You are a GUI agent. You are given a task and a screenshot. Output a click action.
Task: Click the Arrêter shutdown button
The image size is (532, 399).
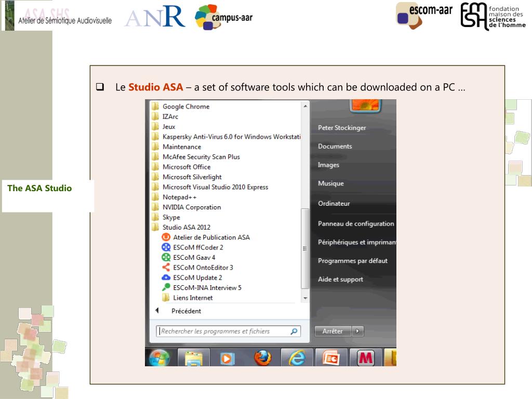[x=333, y=331]
